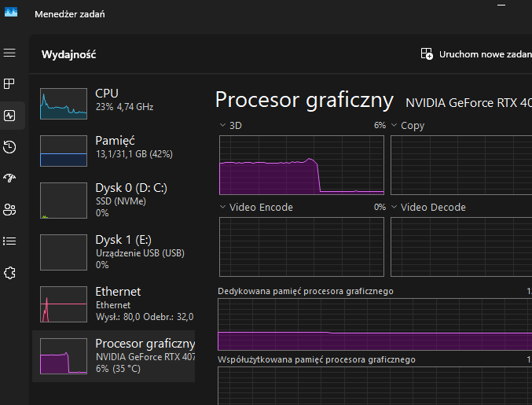Click the 'Menedżer zadań' window title

pos(70,14)
